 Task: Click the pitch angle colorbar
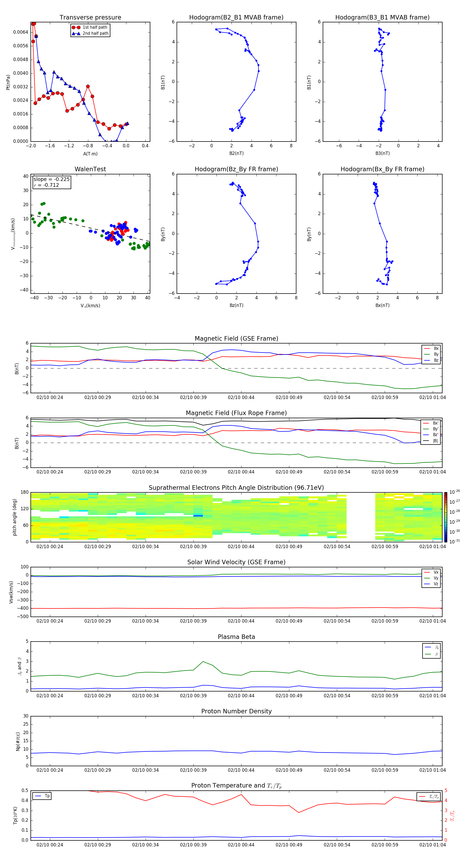tap(446, 517)
